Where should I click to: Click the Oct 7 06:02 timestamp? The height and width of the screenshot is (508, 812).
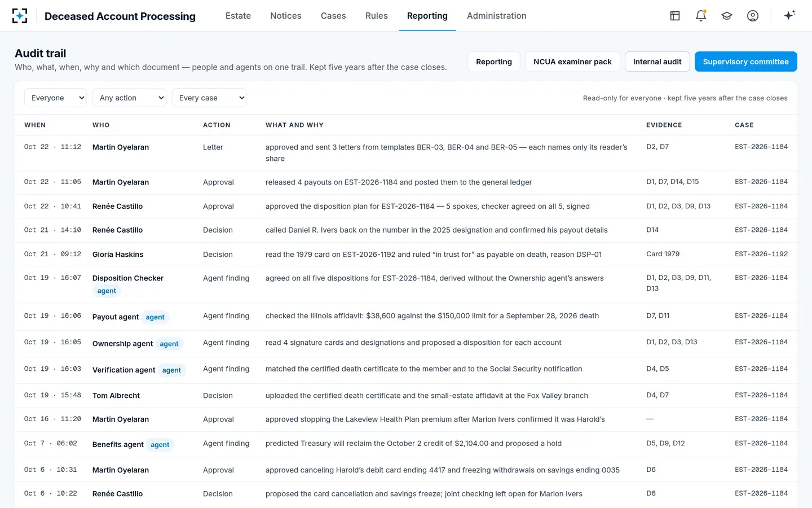click(x=51, y=443)
